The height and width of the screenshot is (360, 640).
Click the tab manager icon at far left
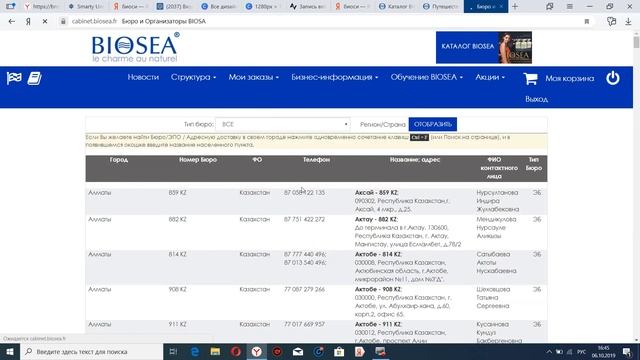pos(10,7)
